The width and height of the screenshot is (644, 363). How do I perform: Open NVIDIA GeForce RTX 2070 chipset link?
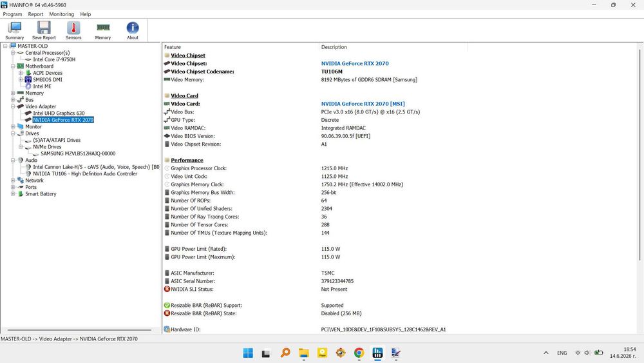tap(355, 63)
